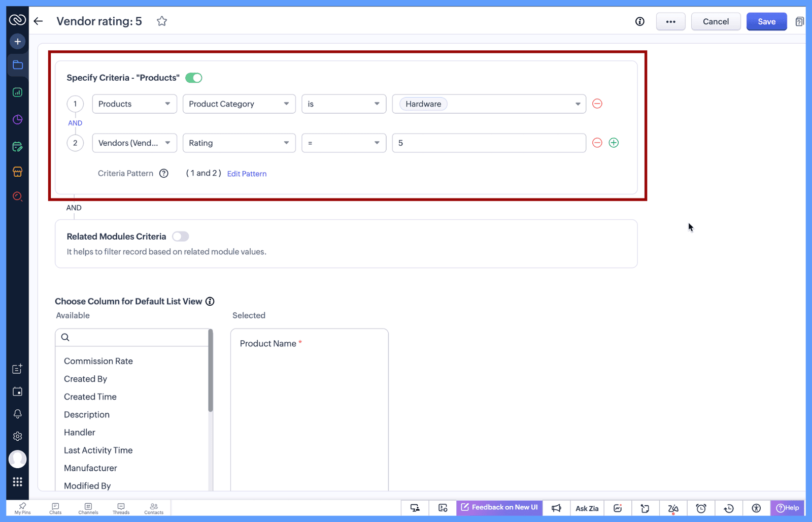812x522 pixels.
Task: Click the available columns list scrollbar
Action: tap(210, 371)
